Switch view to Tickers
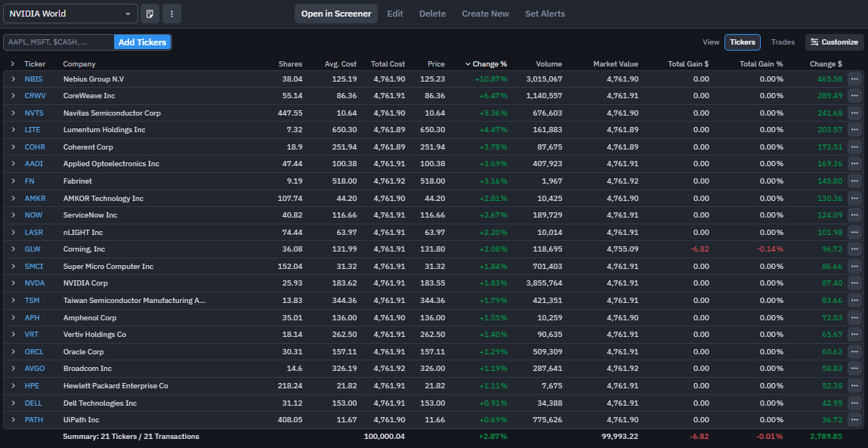Viewport: 868px width, 448px height. point(742,42)
